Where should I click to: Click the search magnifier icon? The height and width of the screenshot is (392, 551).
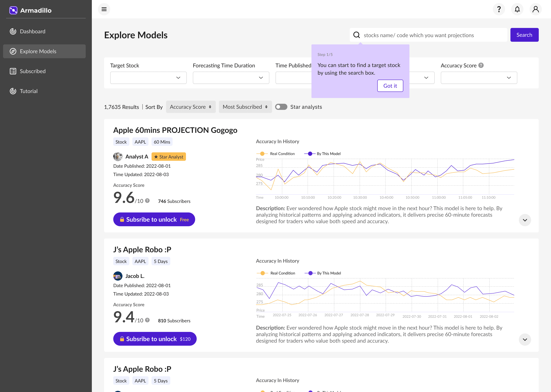pyautogui.click(x=357, y=35)
